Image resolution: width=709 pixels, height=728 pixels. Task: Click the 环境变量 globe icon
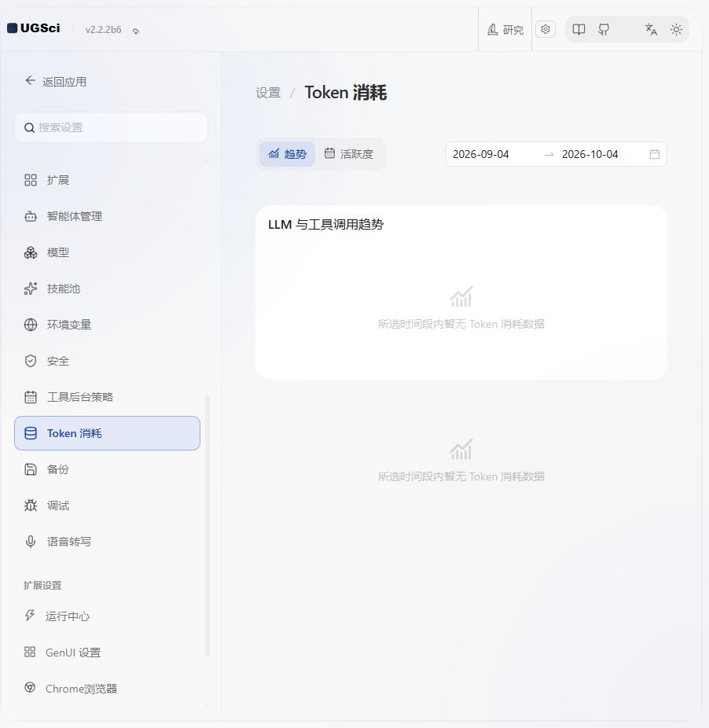[x=31, y=325]
